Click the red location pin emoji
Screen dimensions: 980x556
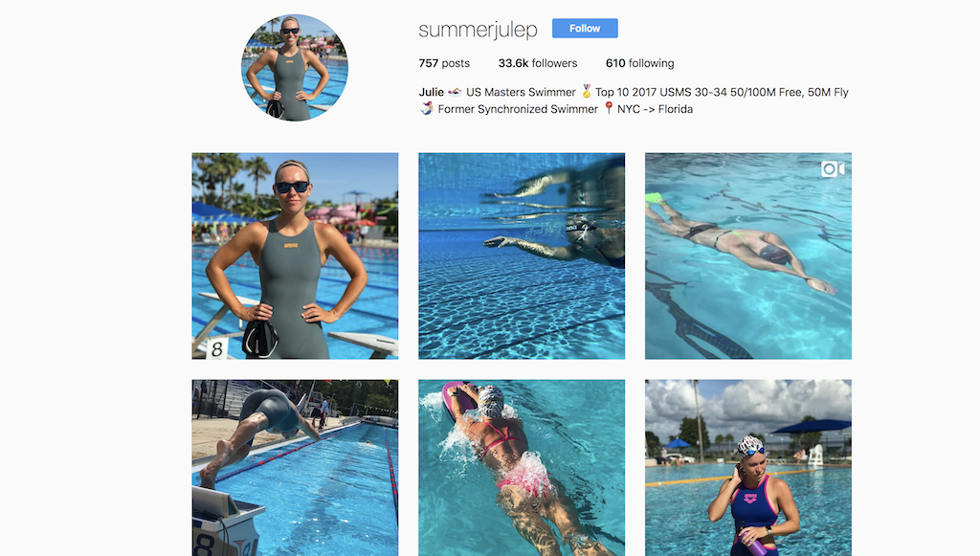[608, 109]
